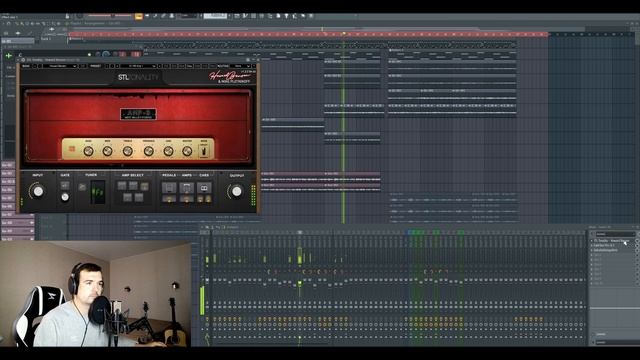
Task: Click the Output level knob
Action: click(x=236, y=191)
